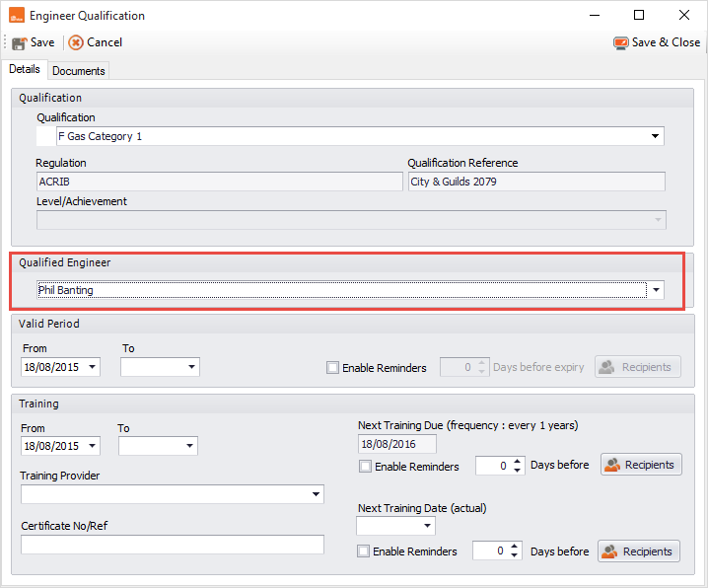This screenshot has height=588, width=708.
Task: Enable Reminders under Next Training Date
Action: (364, 551)
